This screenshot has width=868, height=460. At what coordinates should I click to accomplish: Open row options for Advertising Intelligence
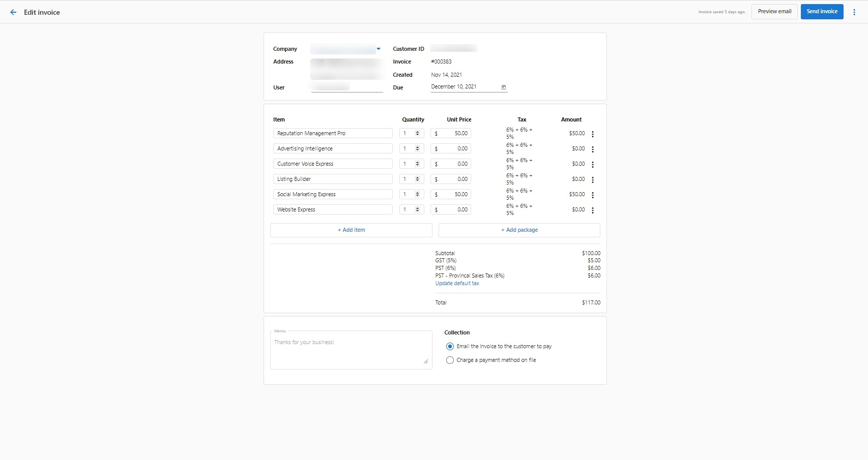[593, 149]
